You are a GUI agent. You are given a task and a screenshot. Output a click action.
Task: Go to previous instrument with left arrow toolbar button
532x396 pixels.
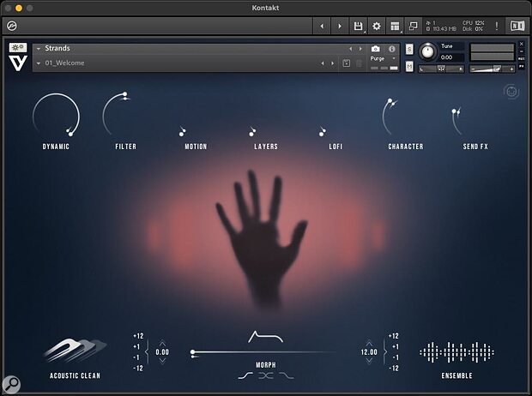click(x=322, y=26)
